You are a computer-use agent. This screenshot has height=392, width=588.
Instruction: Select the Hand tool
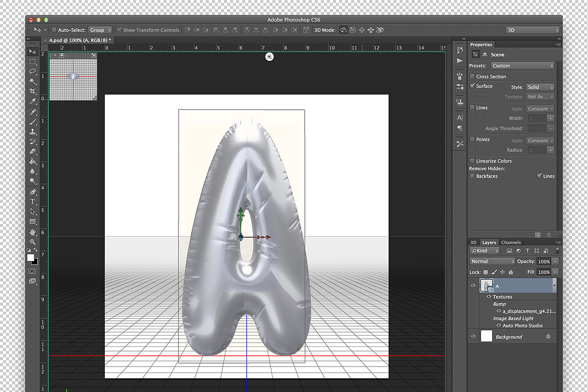coord(33,232)
